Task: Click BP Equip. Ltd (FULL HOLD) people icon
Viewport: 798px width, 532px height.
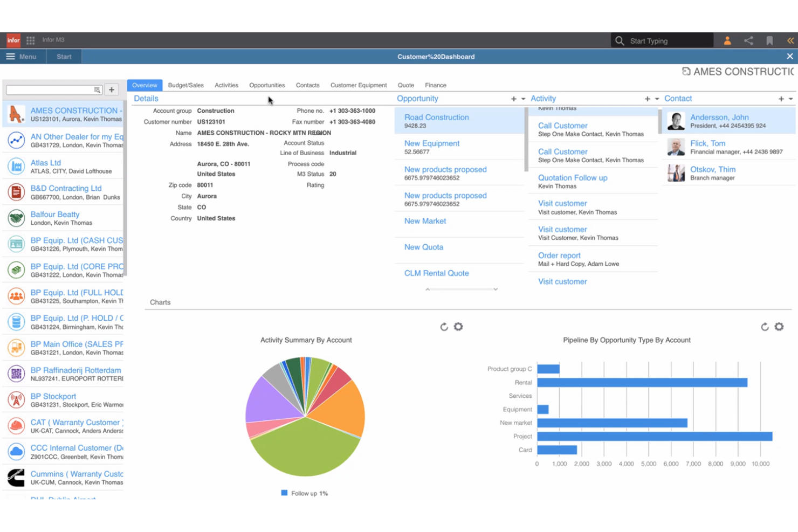Action: click(x=17, y=296)
